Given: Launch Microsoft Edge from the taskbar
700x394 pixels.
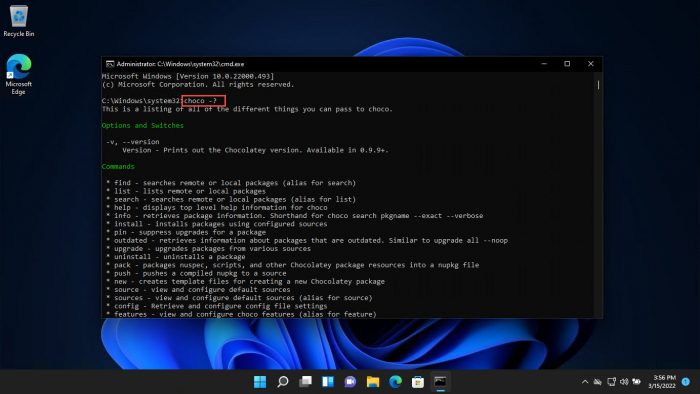Looking at the screenshot, I should [396, 382].
